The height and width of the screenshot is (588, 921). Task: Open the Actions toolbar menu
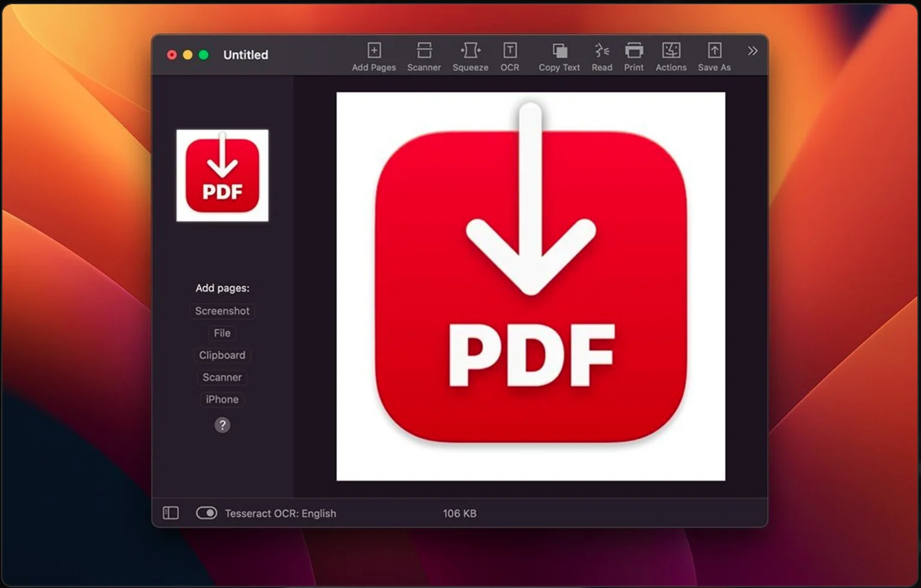coord(671,50)
